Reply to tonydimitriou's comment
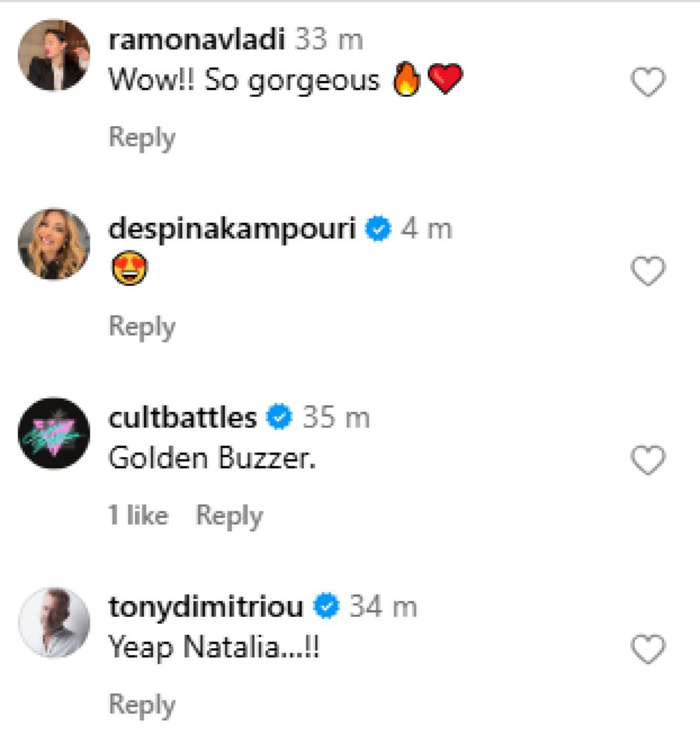This screenshot has height=743, width=700. click(142, 704)
